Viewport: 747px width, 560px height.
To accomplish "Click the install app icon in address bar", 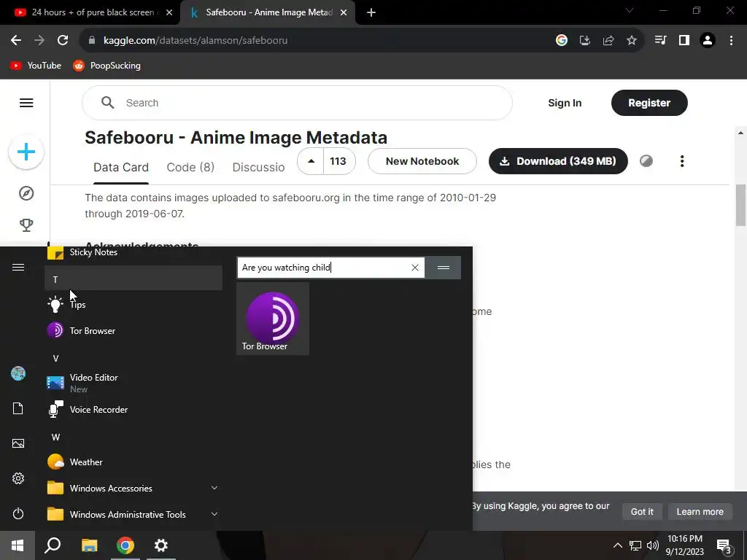I will 584,41.
